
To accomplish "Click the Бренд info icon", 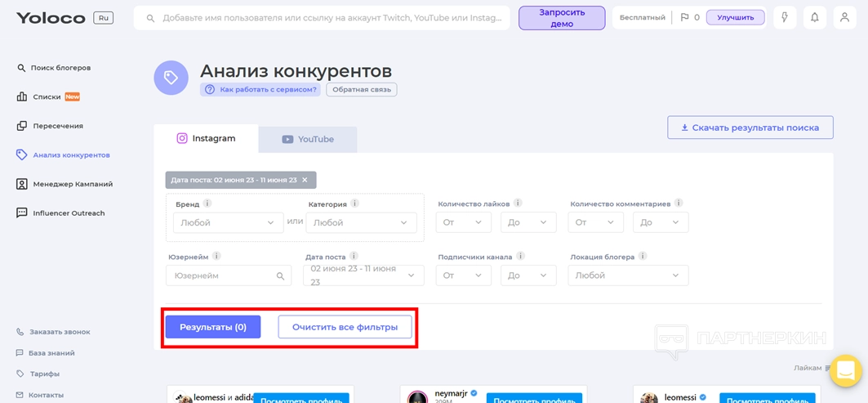I will click(207, 204).
